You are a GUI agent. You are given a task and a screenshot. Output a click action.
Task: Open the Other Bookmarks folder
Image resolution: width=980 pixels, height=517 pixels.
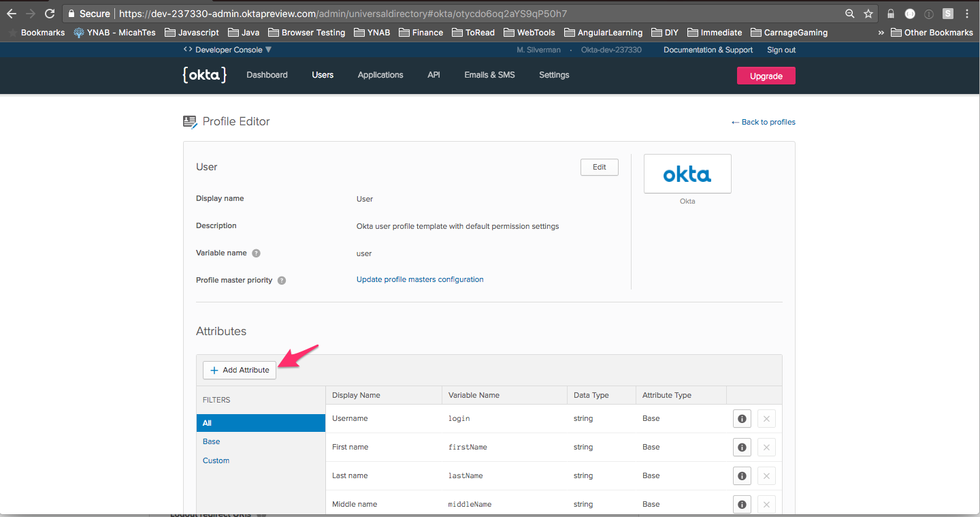(932, 32)
